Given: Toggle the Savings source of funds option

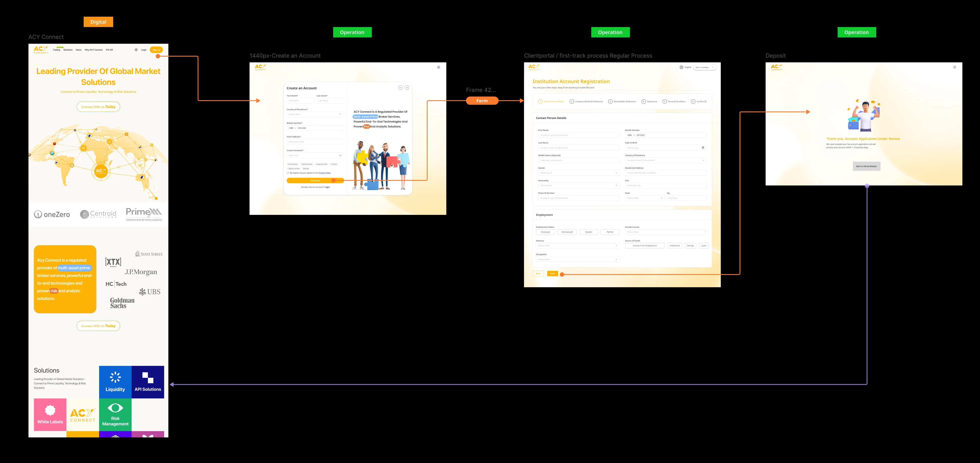Looking at the screenshot, I should click(x=690, y=246).
